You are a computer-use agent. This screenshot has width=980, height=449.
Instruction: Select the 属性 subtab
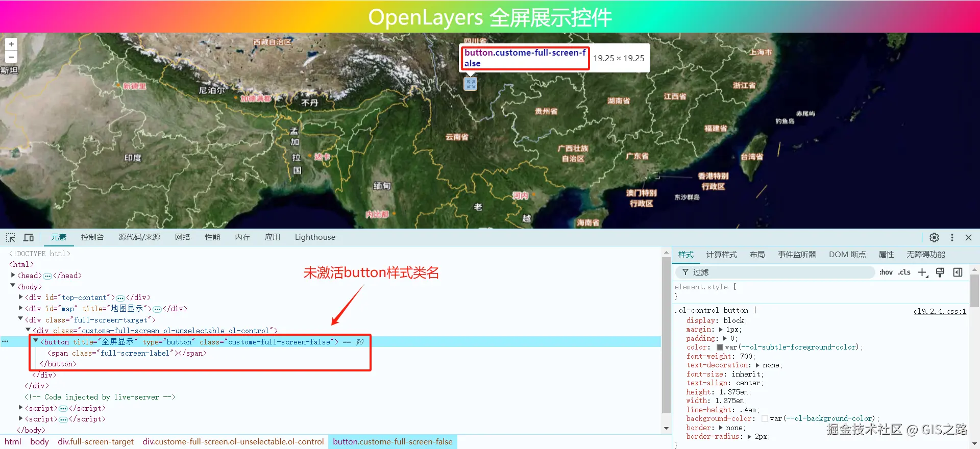(886, 255)
